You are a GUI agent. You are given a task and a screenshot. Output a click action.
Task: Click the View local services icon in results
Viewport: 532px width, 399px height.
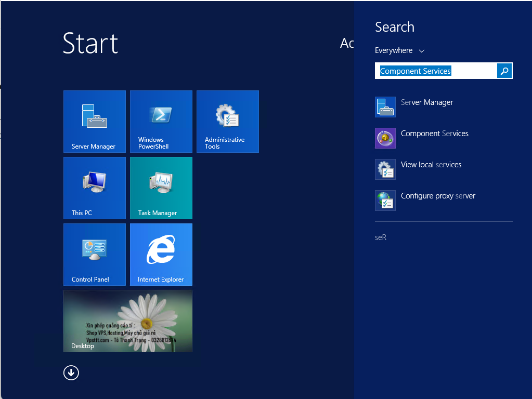385,169
